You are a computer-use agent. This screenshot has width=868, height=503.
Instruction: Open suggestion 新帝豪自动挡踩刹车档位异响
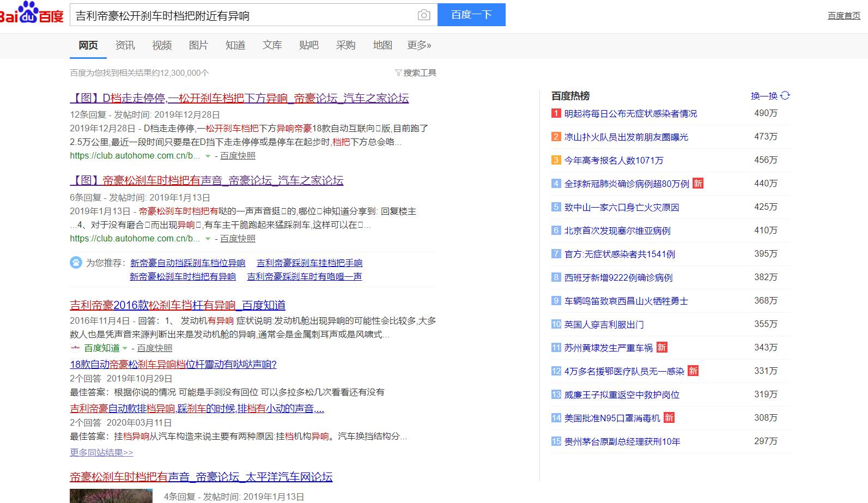[188, 263]
